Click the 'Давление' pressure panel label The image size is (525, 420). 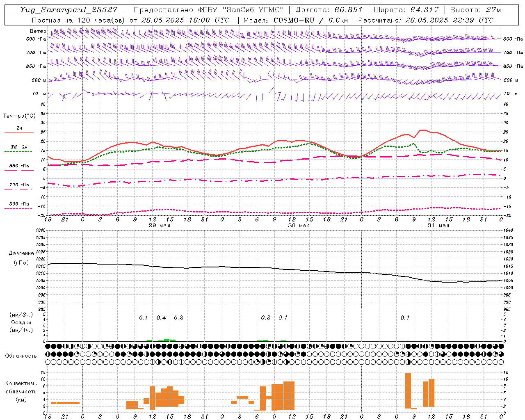pyautogui.click(x=21, y=253)
